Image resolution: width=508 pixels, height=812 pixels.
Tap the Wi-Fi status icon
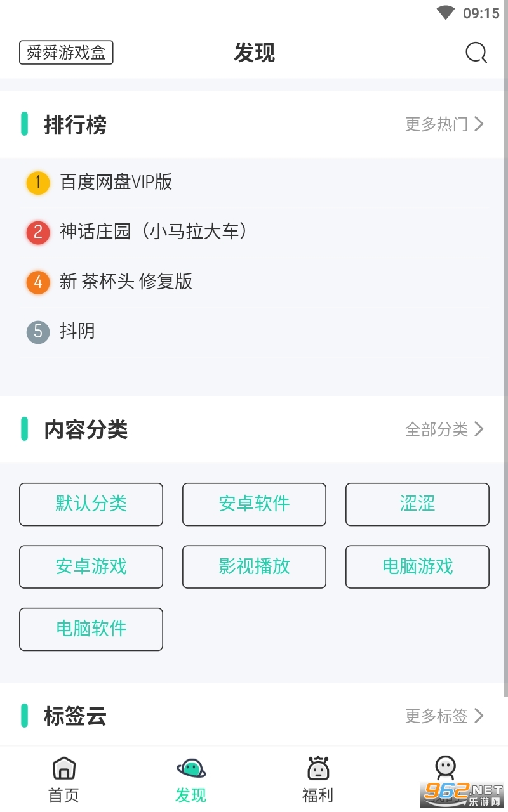(446, 13)
